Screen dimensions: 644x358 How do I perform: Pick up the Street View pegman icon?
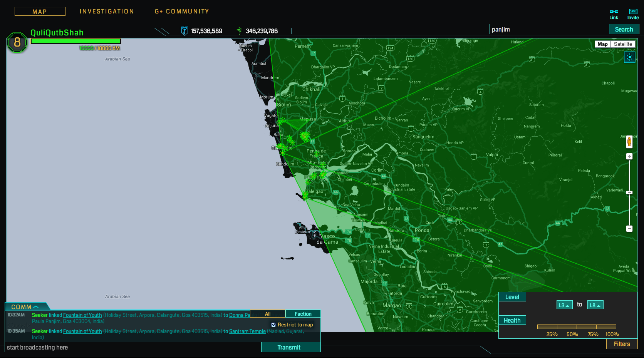click(x=629, y=142)
